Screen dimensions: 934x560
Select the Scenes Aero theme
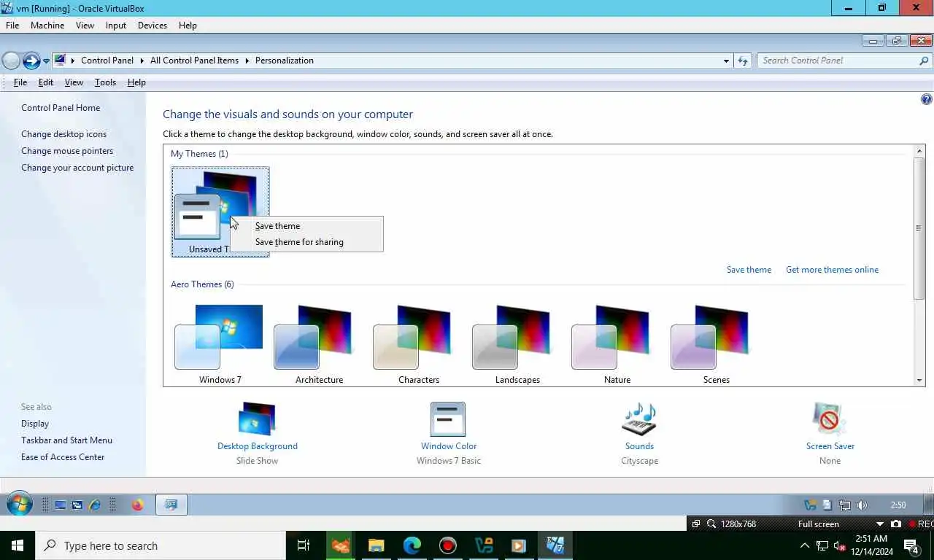pos(716,344)
